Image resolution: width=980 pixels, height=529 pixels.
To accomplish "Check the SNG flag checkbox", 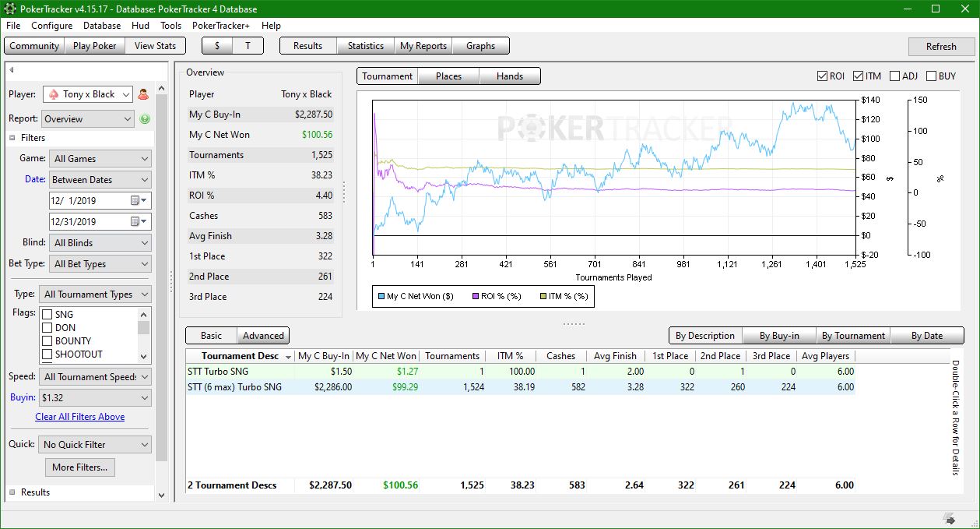I will click(47, 315).
